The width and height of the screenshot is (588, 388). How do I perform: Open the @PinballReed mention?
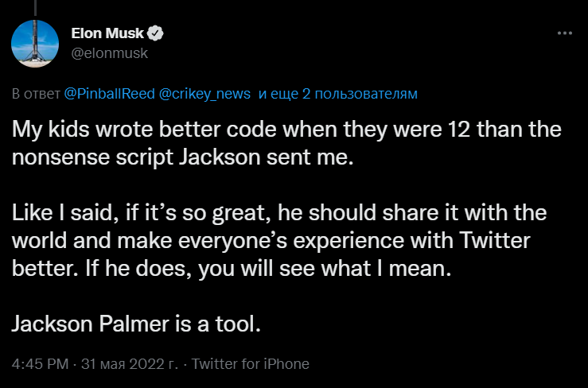pyautogui.click(x=109, y=94)
